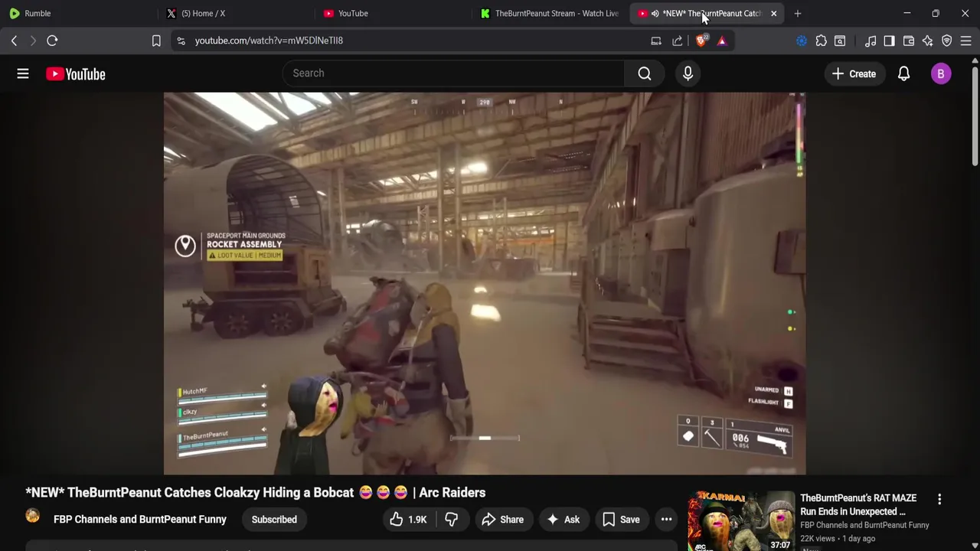
Task: Go forward in browser history
Action: point(33,41)
